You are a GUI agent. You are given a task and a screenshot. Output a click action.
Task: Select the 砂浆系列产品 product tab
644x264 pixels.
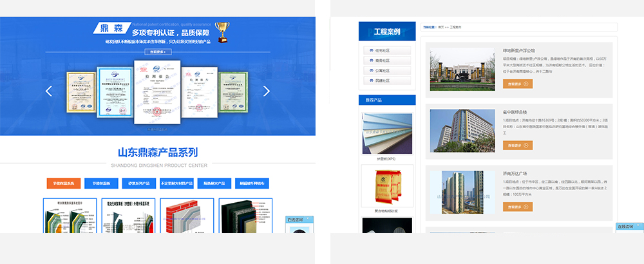pyautogui.click(x=139, y=184)
